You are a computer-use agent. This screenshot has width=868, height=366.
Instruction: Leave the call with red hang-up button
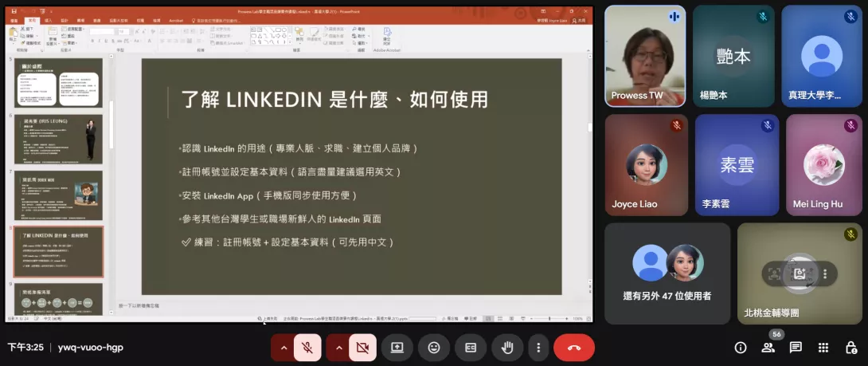point(574,348)
